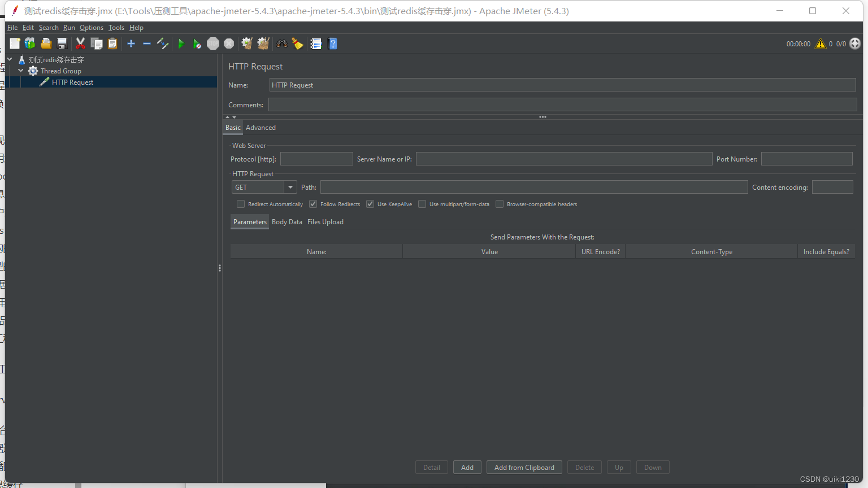The height and width of the screenshot is (488, 868).
Task: Switch to the Body Data tab
Action: coord(287,222)
